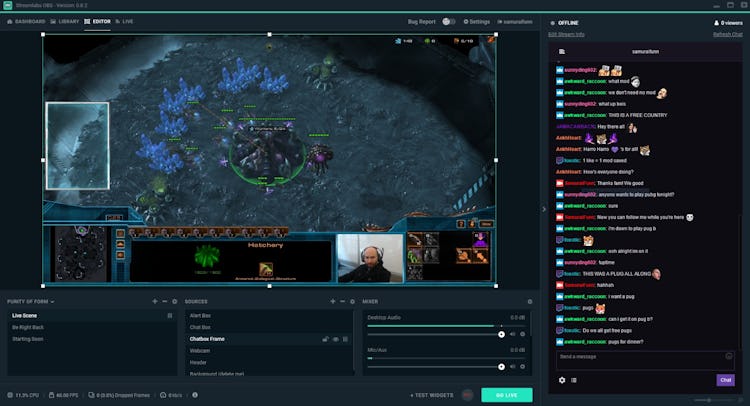This screenshot has width=750, height=406.
Task: Add a new scene with the plus icon
Action: click(154, 302)
